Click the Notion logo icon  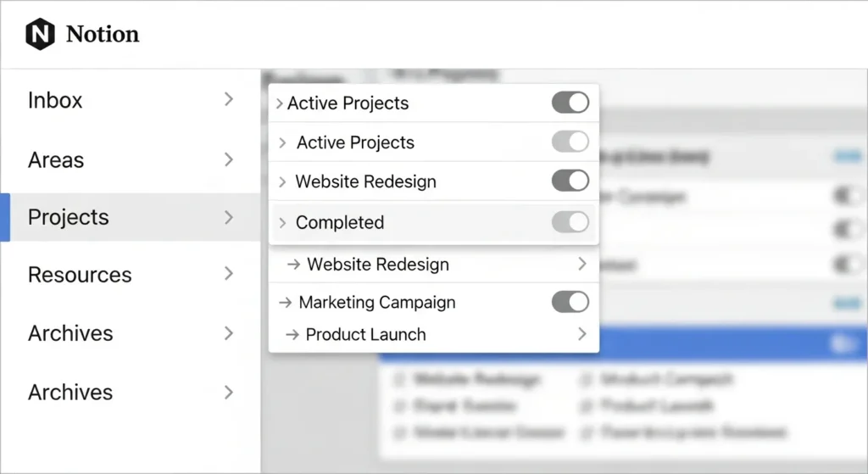click(40, 35)
